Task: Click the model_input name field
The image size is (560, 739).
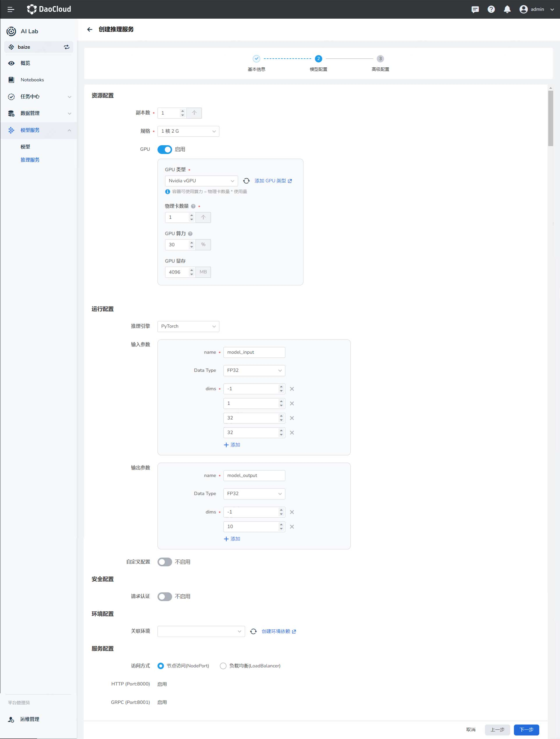Action: [x=254, y=352]
